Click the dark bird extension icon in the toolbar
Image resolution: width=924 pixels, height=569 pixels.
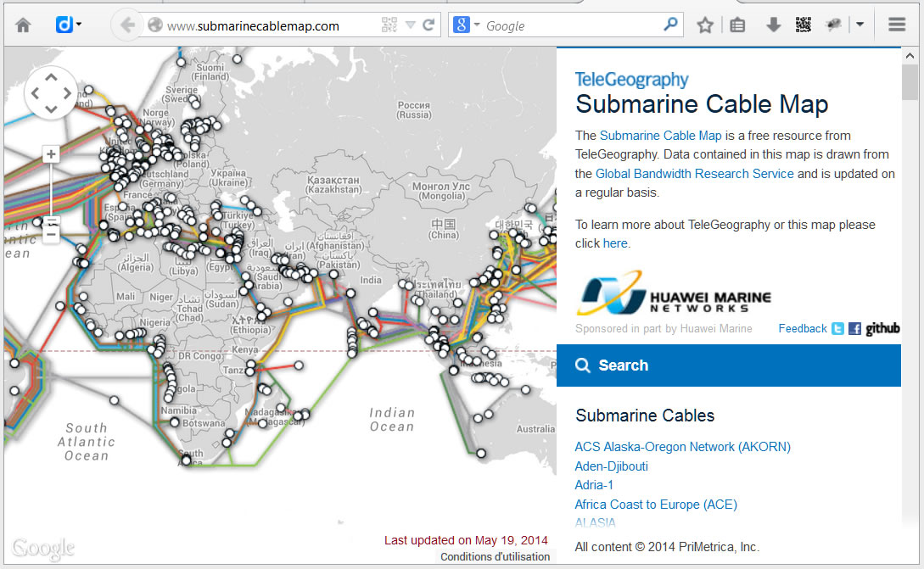click(x=833, y=25)
